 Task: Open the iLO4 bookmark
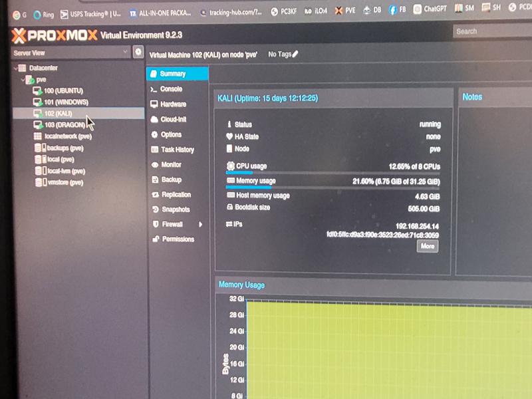pyautogui.click(x=315, y=11)
